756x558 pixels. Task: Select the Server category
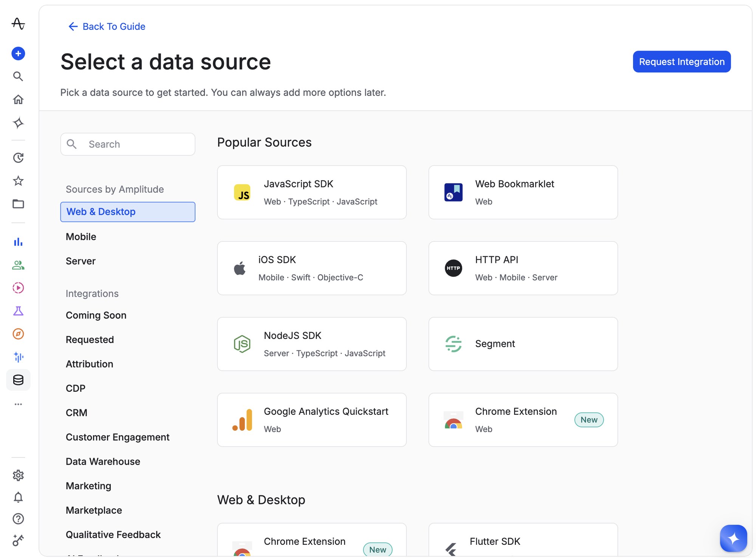[81, 261]
